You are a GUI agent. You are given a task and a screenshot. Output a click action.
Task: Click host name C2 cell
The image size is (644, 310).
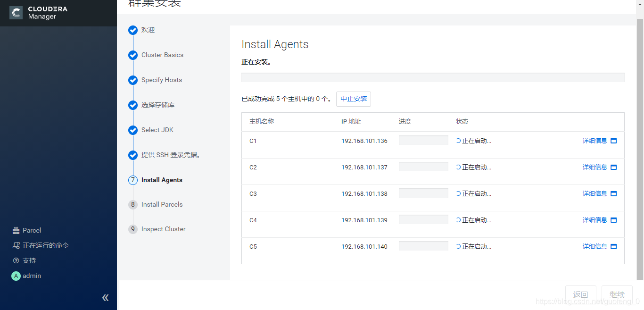click(253, 167)
